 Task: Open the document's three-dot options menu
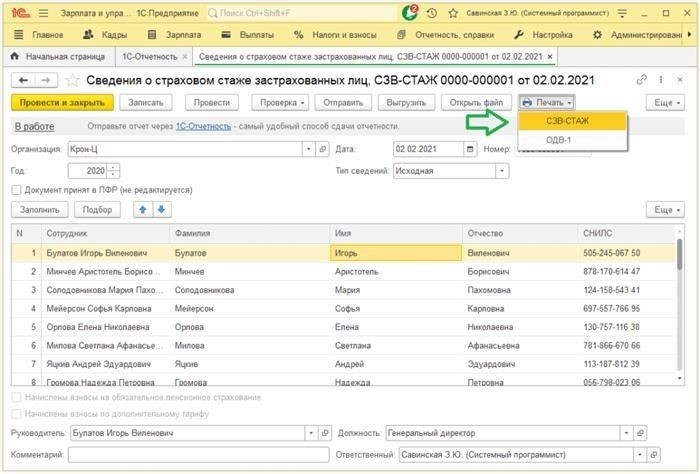(x=661, y=80)
